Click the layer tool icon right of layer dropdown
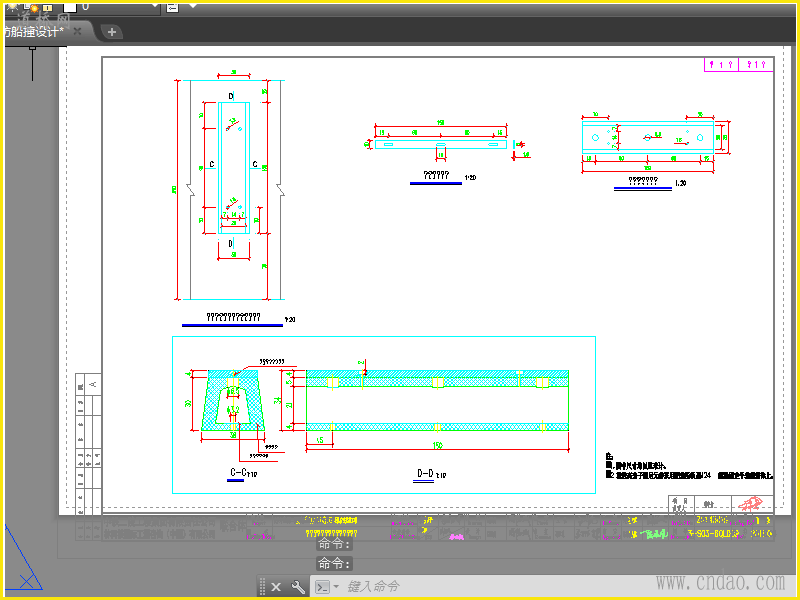The height and width of the screenshot is (600, 800). point(172,8)
